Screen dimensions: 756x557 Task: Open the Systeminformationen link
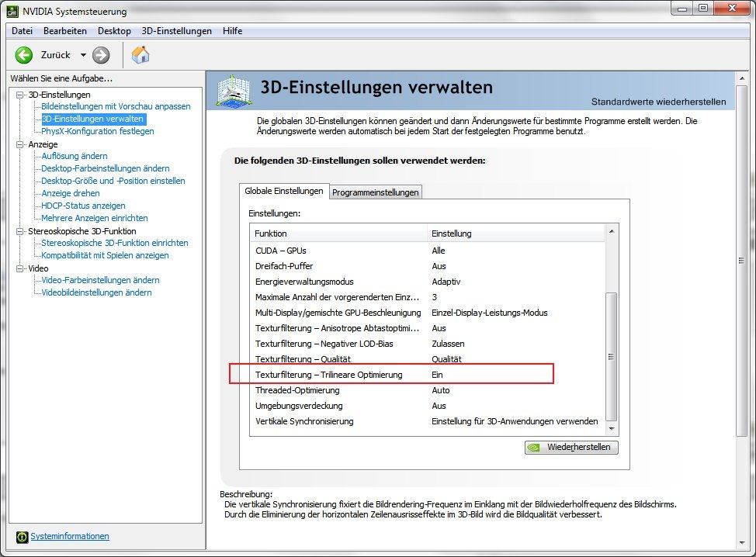coord(70,536)
